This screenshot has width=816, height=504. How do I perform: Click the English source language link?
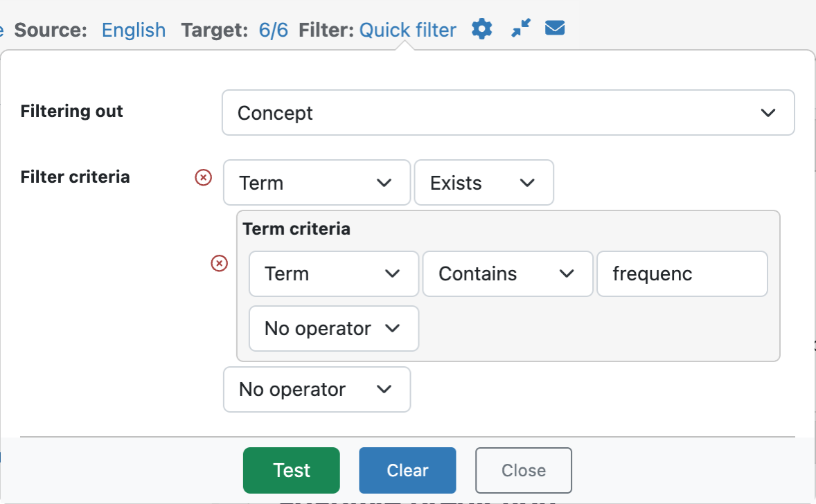click(133, 30)
